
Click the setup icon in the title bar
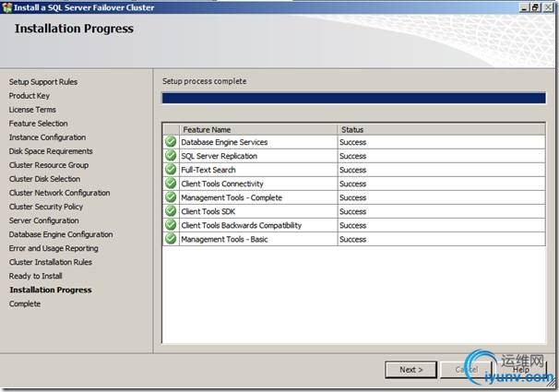(6, 7)
